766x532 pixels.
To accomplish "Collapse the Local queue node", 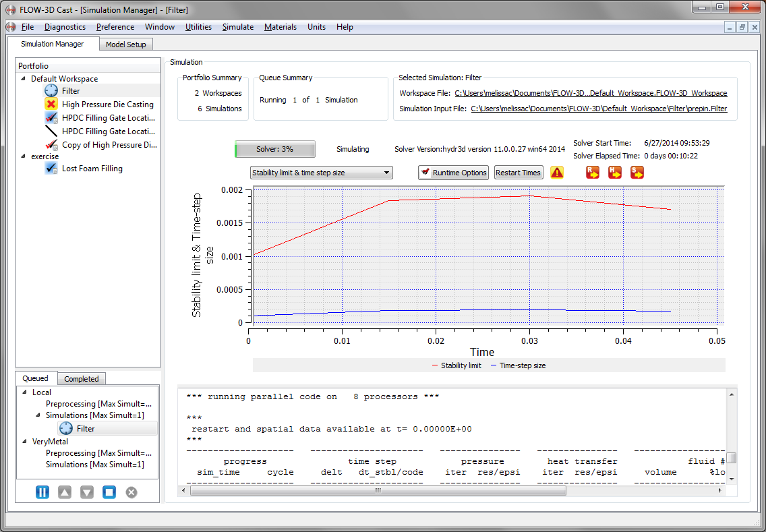I will click(x=24, y=392).
